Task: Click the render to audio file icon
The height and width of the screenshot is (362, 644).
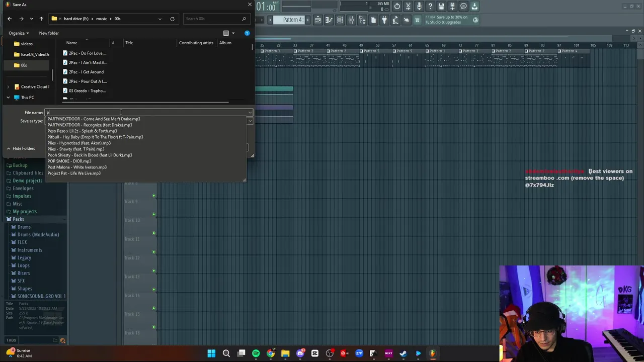Action: [x=452, y=6]
